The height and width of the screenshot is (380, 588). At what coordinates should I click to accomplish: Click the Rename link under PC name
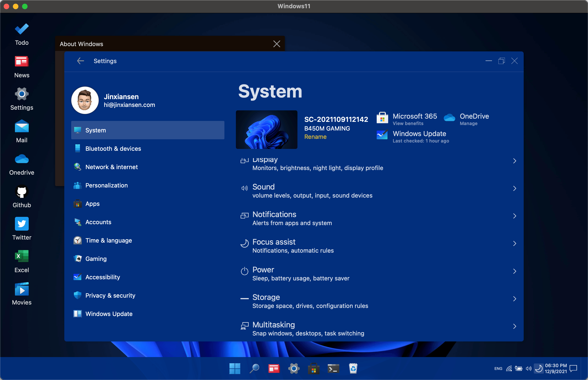315,137
